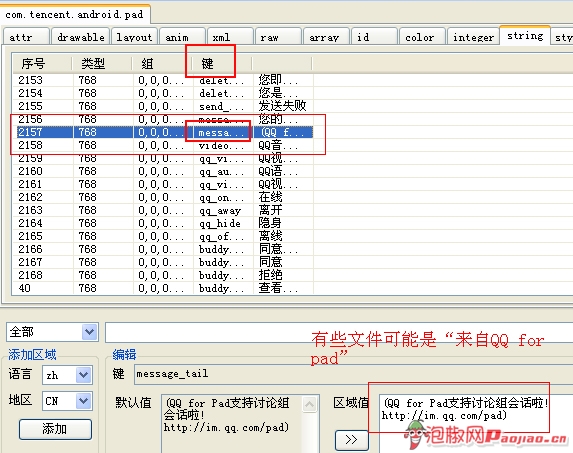Select the com.tencent.android.pad tab
Viewport: 573px width, 453px height.
(74, 15)
